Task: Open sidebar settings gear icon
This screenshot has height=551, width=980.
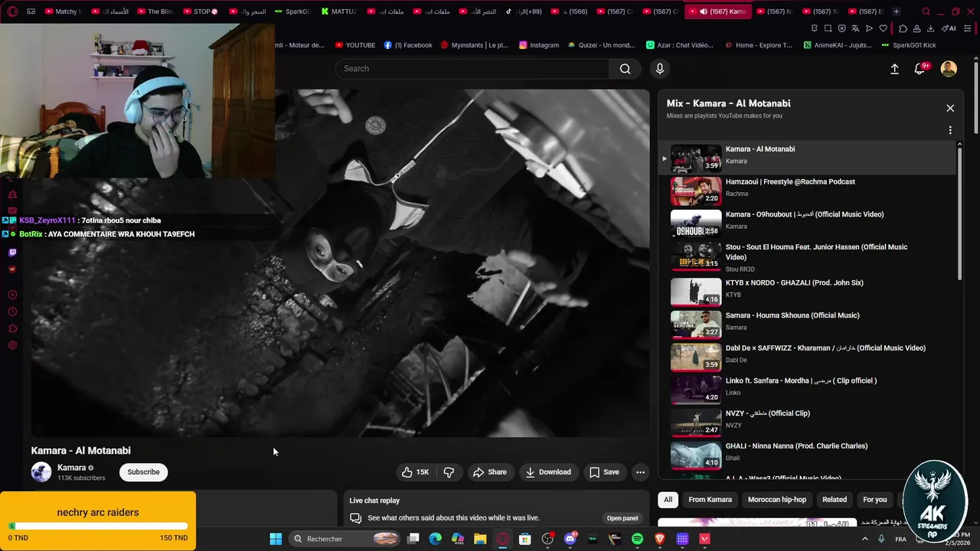Action: click(x=12, y=345)
